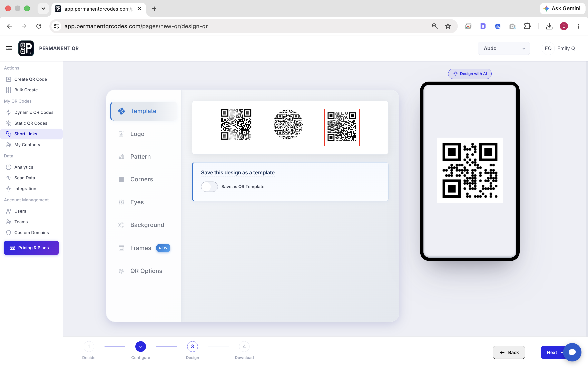View Analytics section
This screenshot has width=588, height=368.
23,167
